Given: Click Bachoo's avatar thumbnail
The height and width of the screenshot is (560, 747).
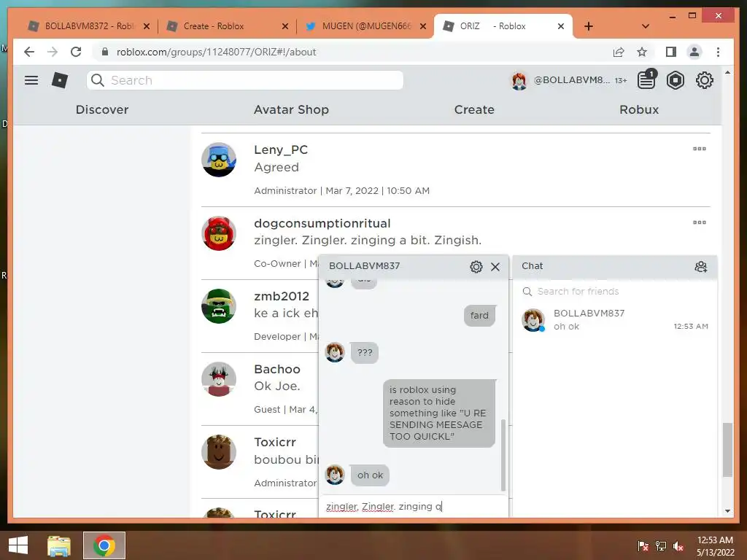Looking at the screenshot, I should point(219,379).
